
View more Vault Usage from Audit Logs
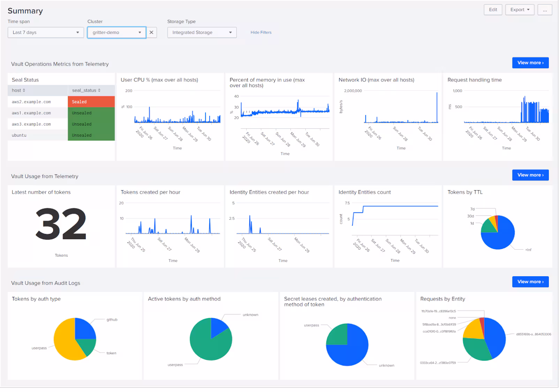[530, 282]
